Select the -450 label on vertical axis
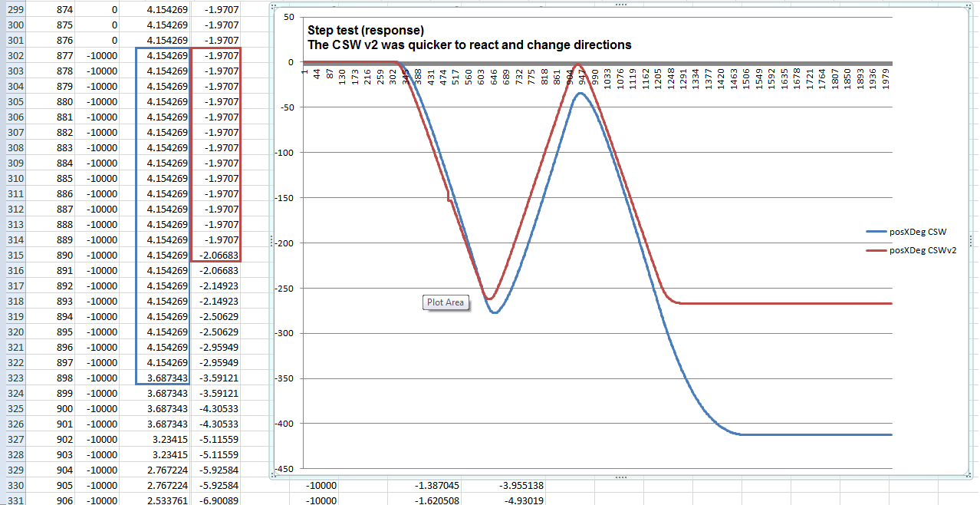The image size is (980, 505). pyautogui.click(x=285, y=469)
